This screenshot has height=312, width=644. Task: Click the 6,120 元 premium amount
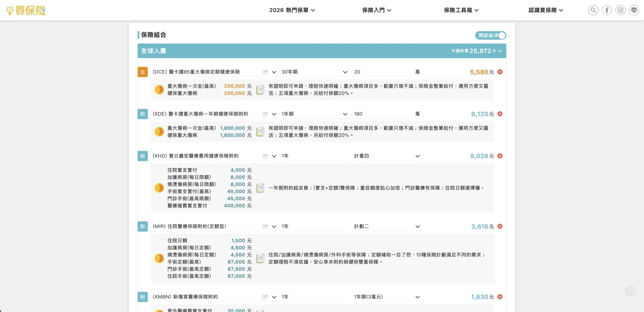pos(482,114)
